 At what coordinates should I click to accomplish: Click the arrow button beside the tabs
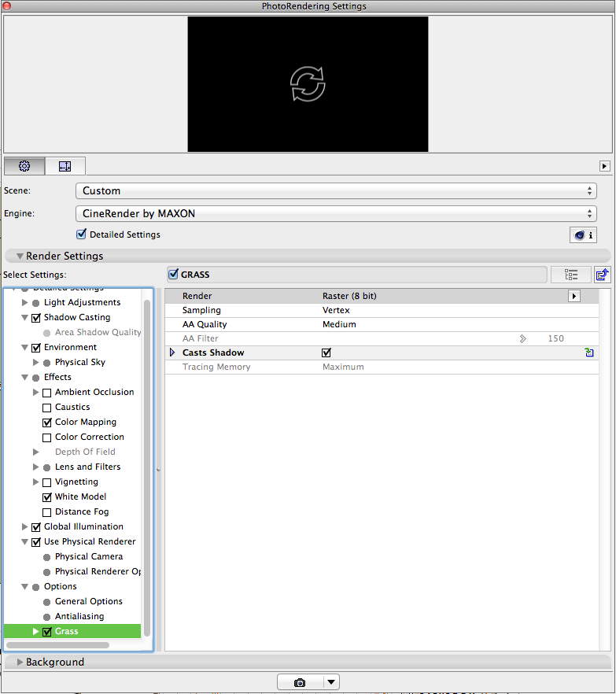[604, 166]
